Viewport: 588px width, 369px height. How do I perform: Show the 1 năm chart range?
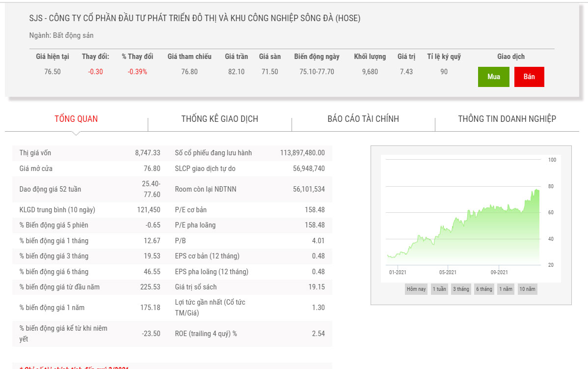(x=506, y=289)
